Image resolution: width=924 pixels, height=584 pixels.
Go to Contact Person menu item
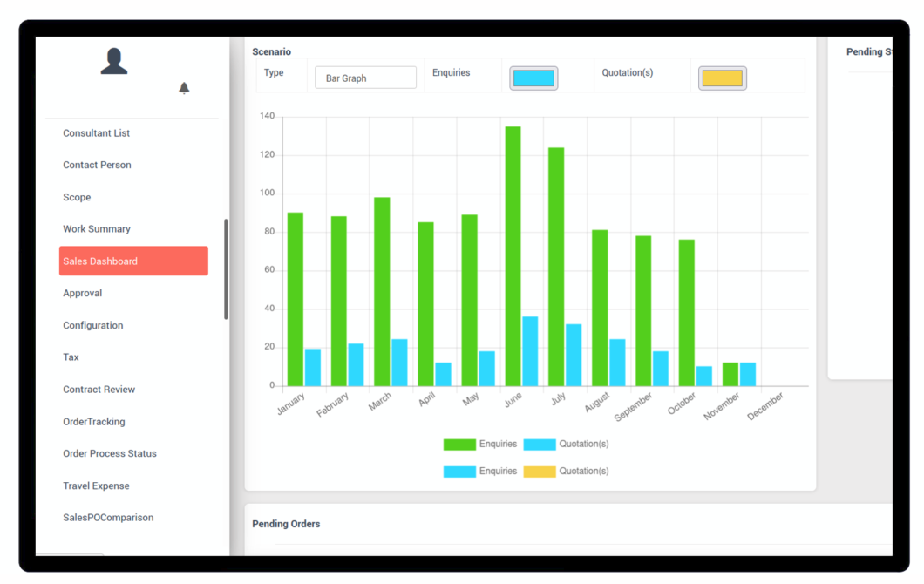pyautogui.click(x=98, y=165)
